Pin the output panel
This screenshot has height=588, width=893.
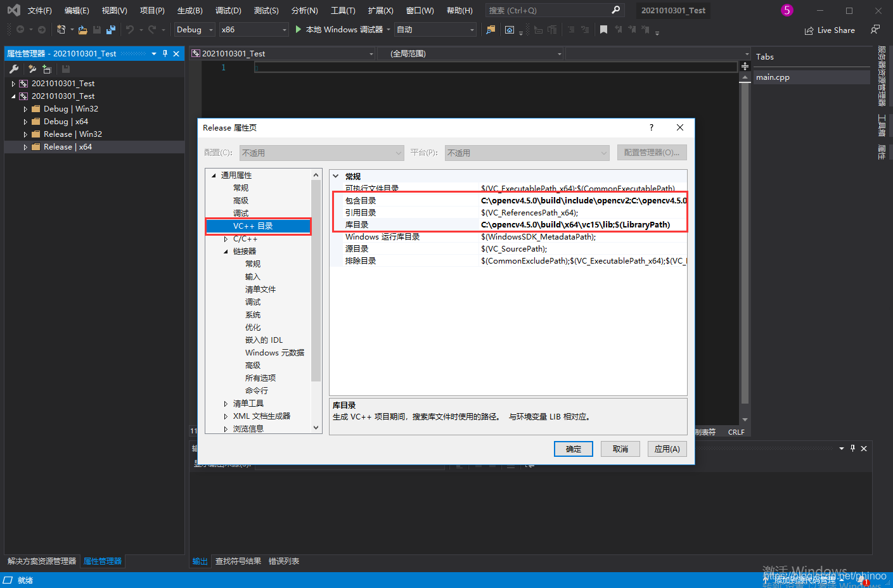[x=852, y=449]
